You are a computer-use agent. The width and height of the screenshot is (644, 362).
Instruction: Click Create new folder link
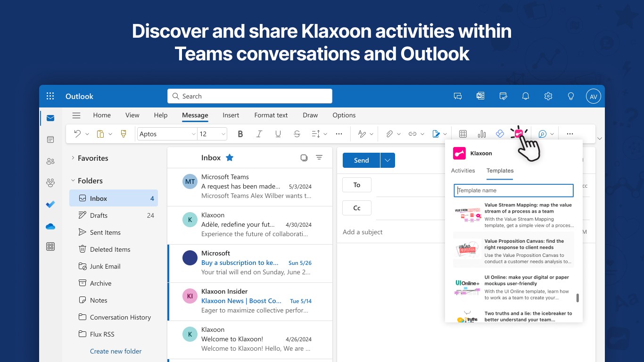tap(116, 351)
